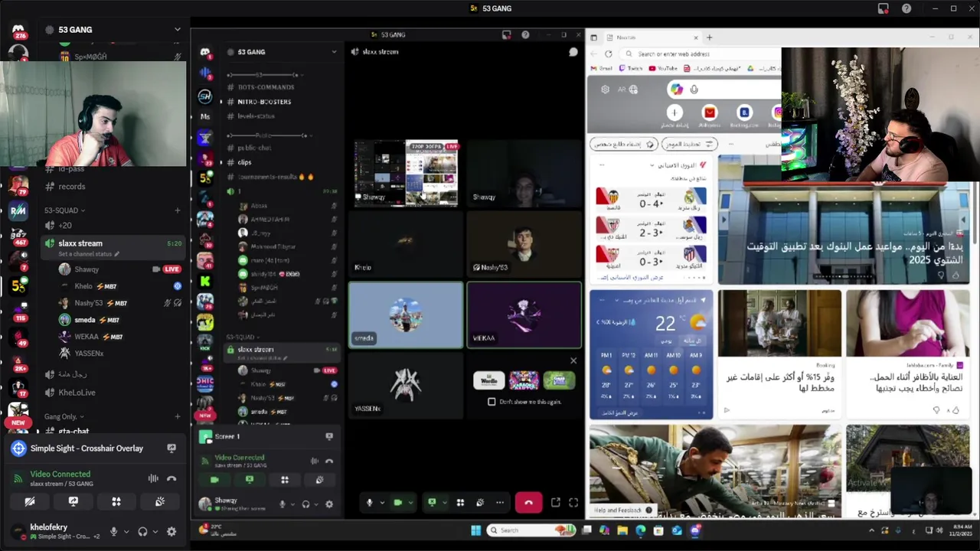This screenshot has width=980, height=551.
Task: Refresh the page in streamed browser
Action: coord(608,54)
